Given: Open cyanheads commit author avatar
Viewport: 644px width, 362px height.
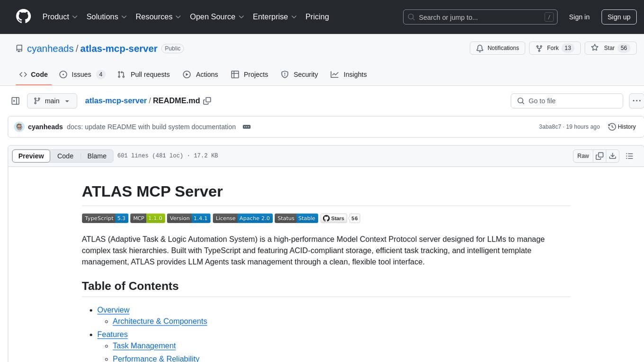Looking at the screenshot, I should [19, 127].
